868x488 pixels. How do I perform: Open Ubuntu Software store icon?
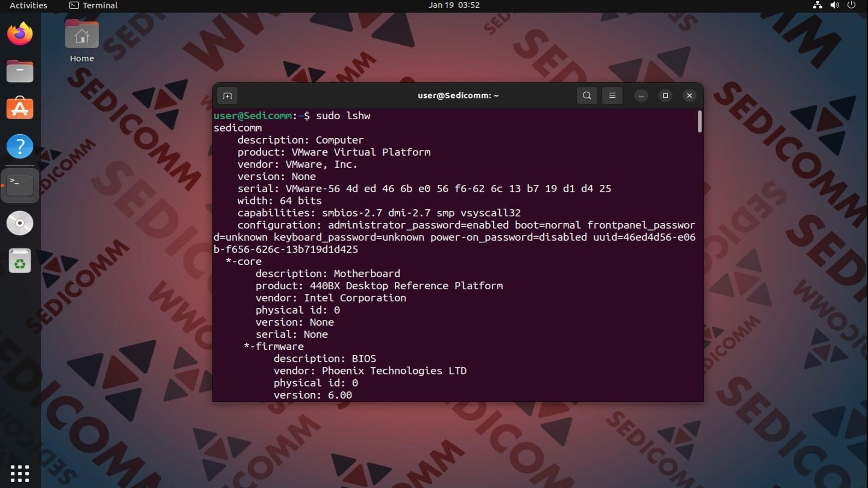tap(20, 109)
